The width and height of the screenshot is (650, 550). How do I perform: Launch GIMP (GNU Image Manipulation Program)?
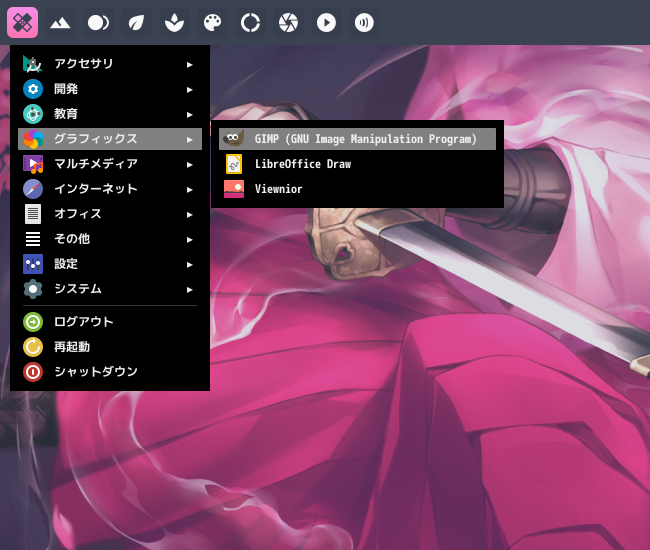tap(357, 139)
